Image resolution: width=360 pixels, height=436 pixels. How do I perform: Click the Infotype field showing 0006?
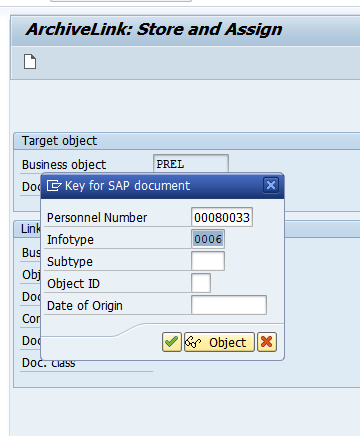pos(208,239)
